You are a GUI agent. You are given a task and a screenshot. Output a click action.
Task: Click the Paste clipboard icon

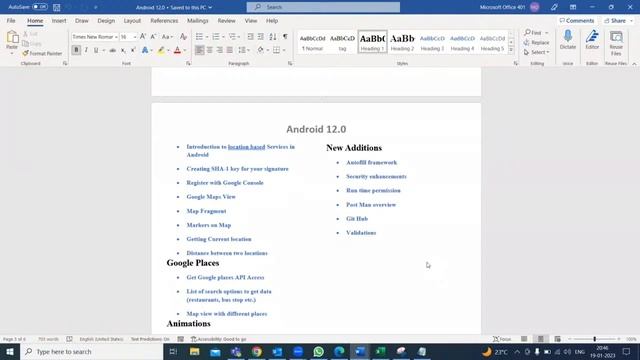click(x=12, y=38)
